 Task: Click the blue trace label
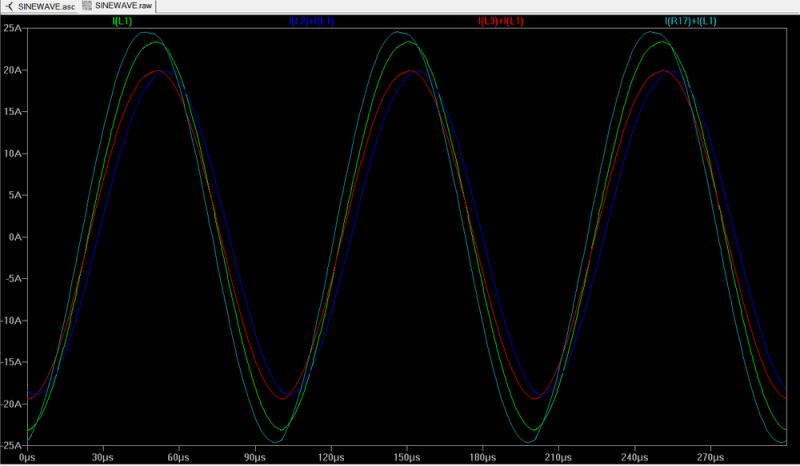(x=311, y=21)
